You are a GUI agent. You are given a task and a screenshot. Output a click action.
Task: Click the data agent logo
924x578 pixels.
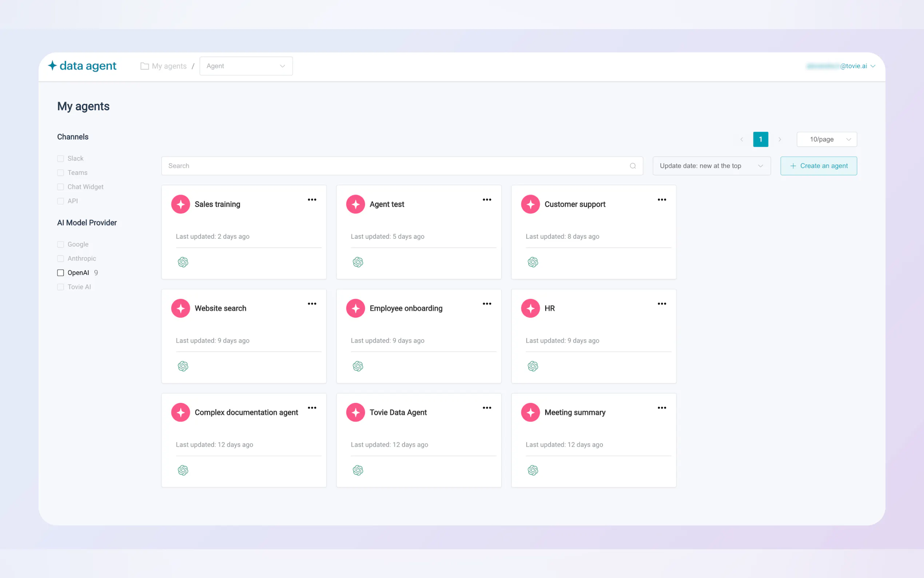coord(82,66)
